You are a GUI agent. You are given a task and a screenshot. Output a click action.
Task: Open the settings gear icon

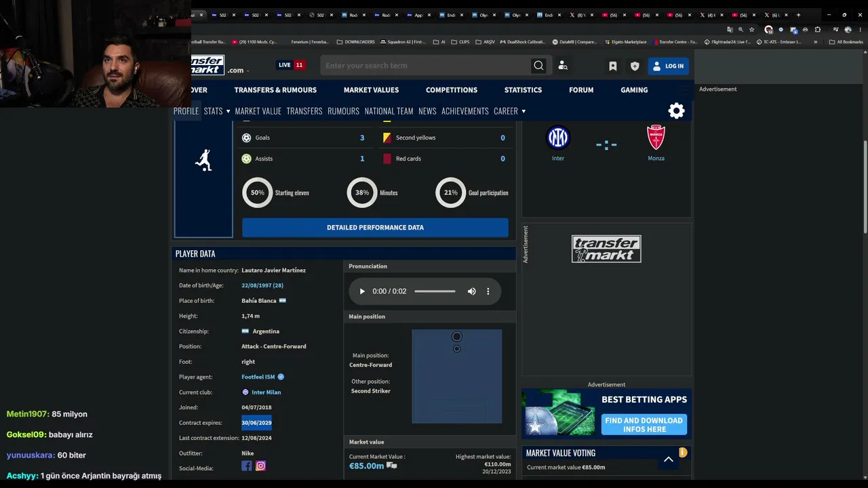pos(677,111)
